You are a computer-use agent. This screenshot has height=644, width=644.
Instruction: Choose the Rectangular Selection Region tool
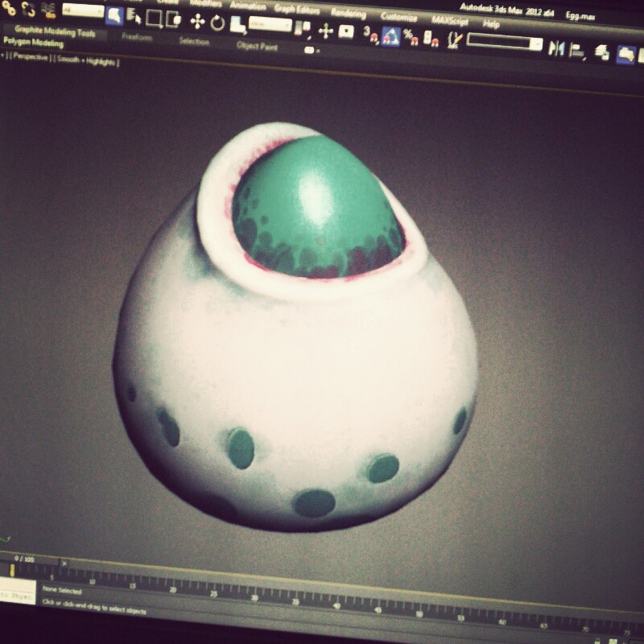click(154, 19)
